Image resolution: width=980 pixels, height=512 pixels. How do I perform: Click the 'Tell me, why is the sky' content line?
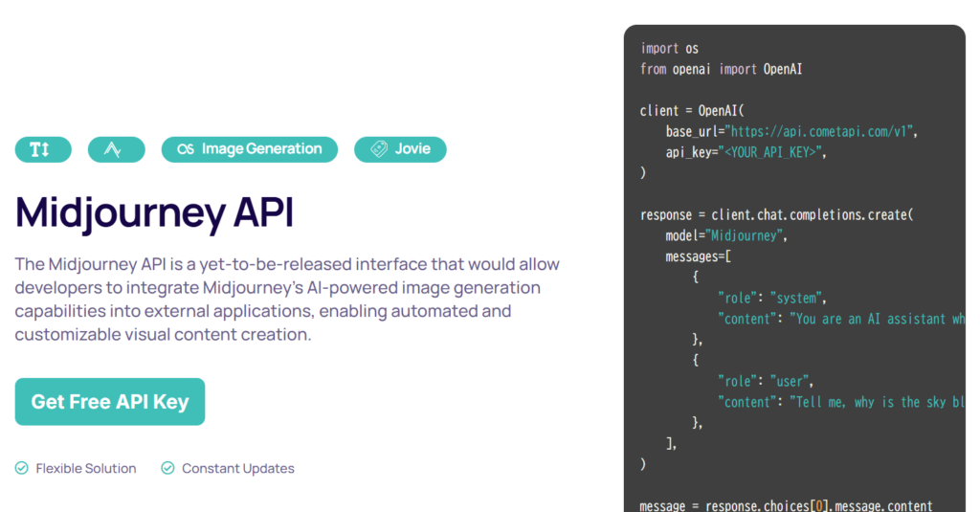tap(841, 403)
